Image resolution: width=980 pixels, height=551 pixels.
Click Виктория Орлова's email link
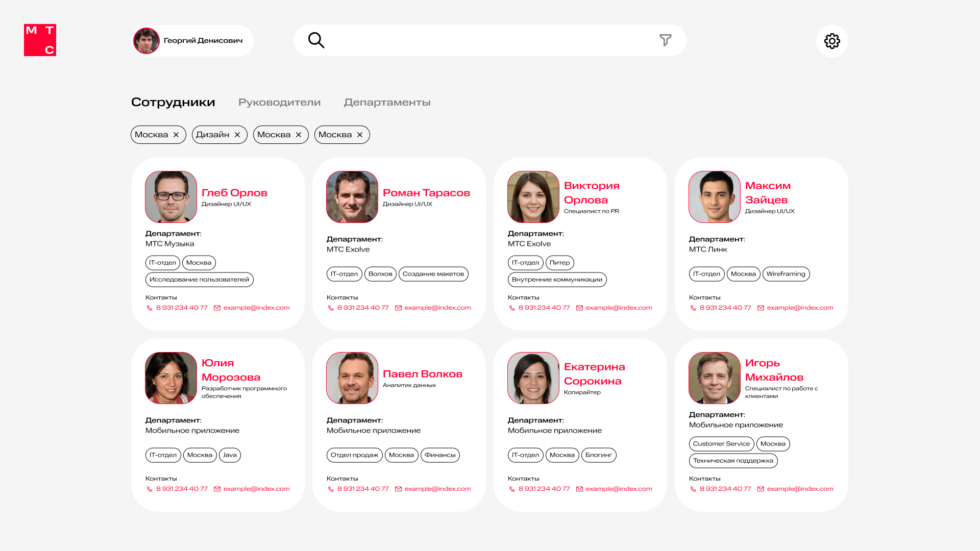coord(619,308)
